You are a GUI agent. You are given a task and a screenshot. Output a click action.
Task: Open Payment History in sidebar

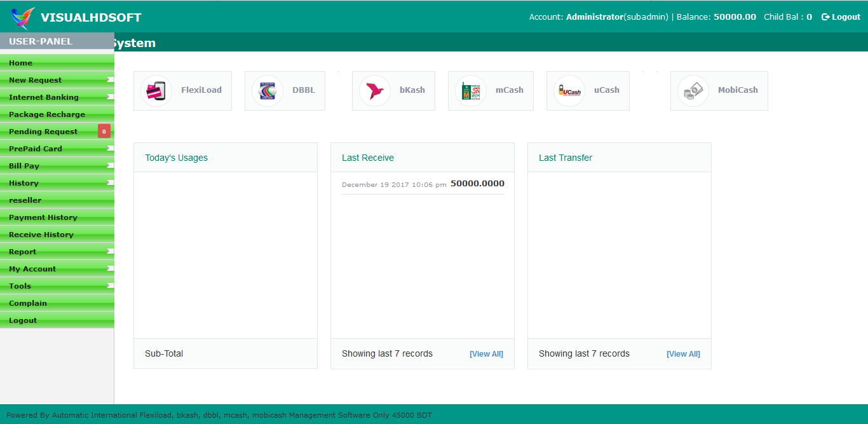(57, 217)
